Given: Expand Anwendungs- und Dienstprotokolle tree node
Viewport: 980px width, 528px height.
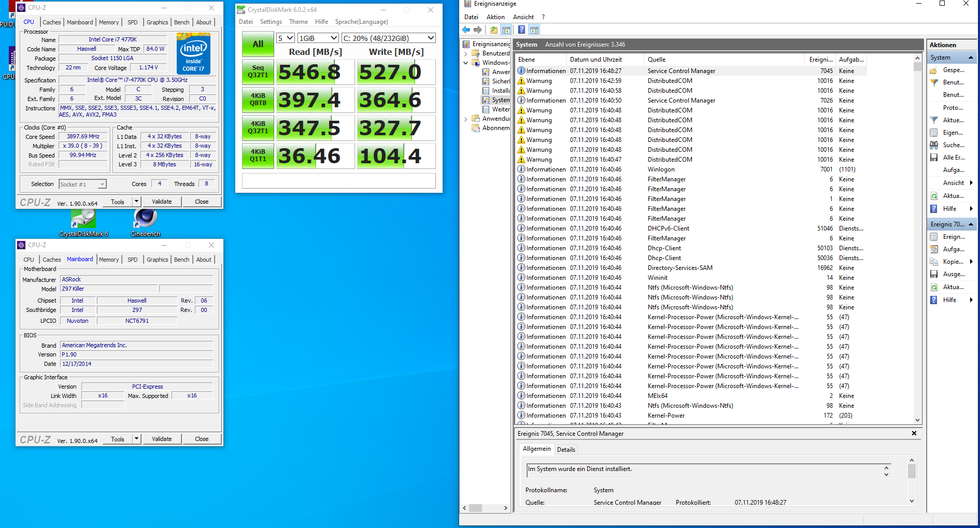Looking at the screenshot, I should [x=465, y=119].
